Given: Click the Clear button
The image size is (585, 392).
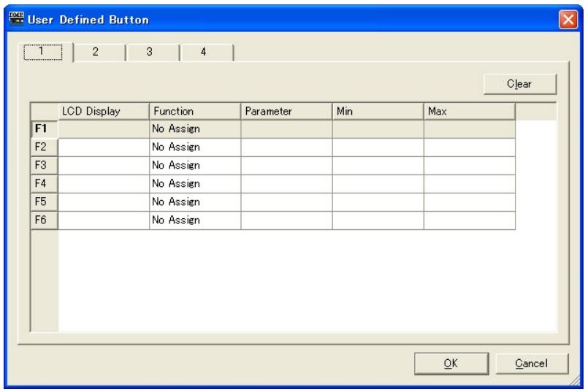Looking at the screenshot, I should coord(520,84).
